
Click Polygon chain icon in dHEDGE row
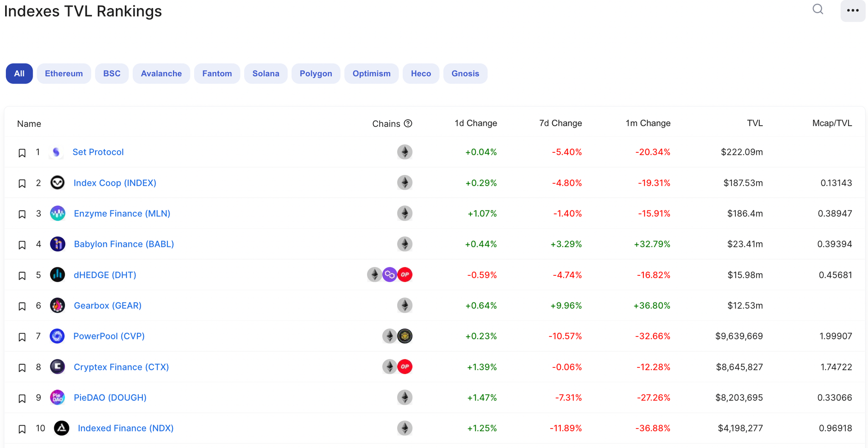389,275
